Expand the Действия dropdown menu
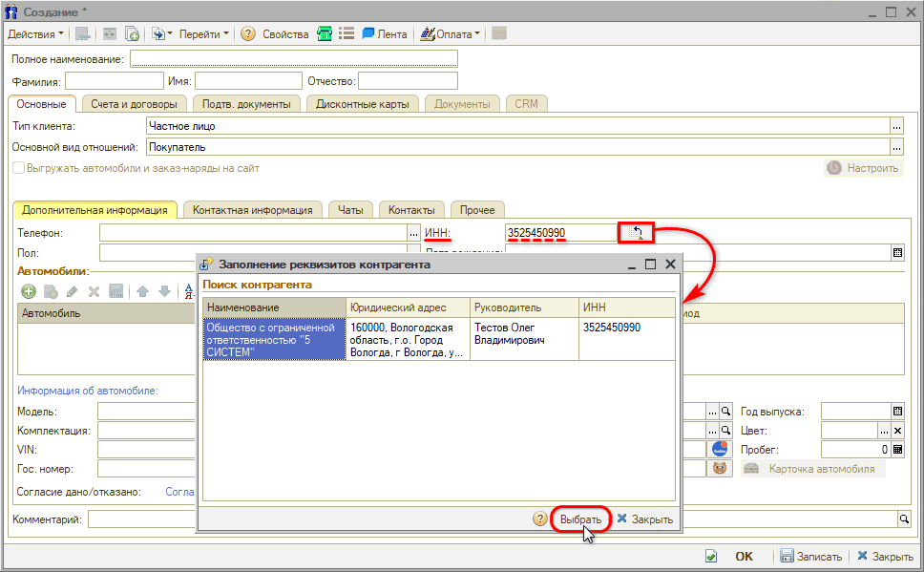The image size is (924, 572). coord(35,33)
